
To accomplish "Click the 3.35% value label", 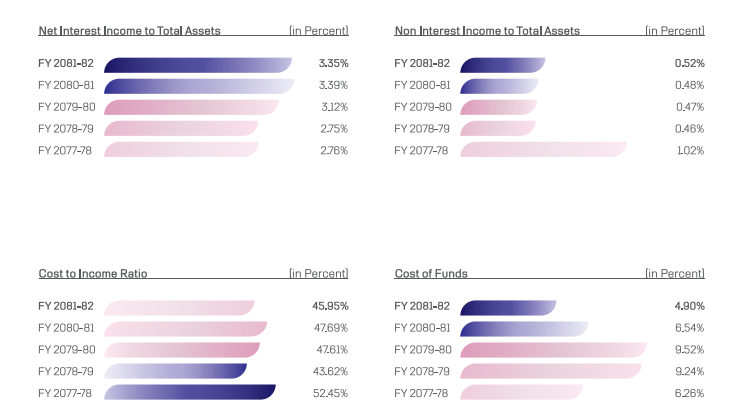I will pyautogui.click(x=333, y=64).
